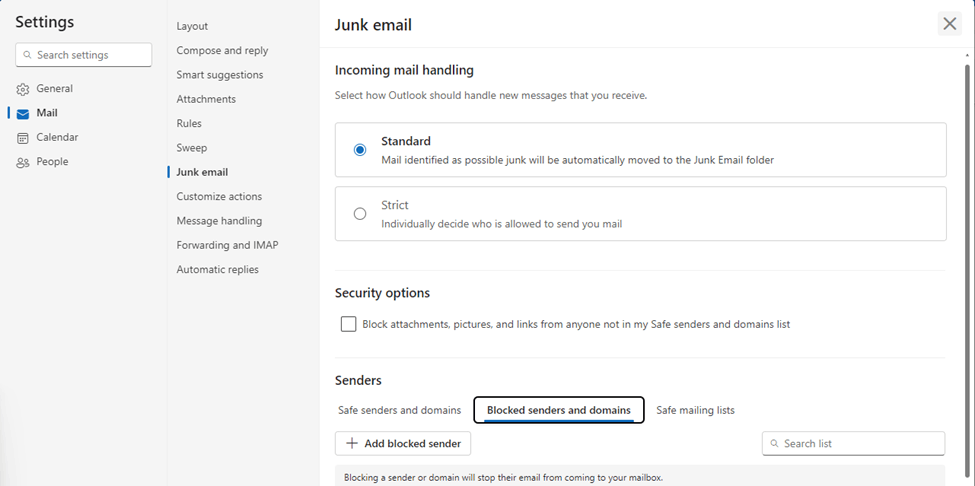Focus the Search settings field
This screenshot has width=975, height=486.
(x=83, y=55)
